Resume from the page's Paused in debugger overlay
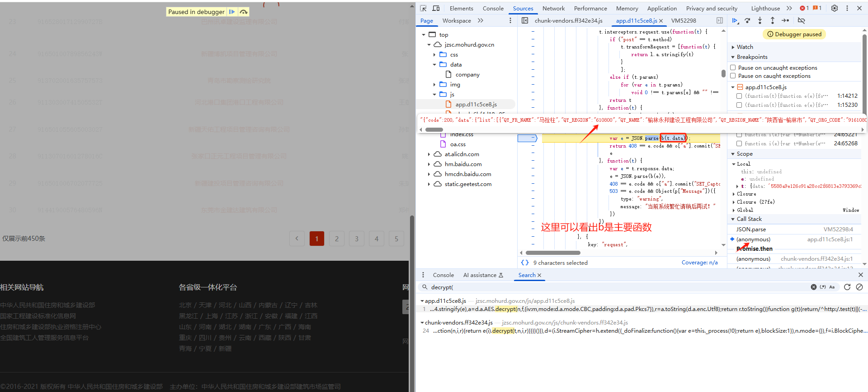 click(x=232, y=12)
